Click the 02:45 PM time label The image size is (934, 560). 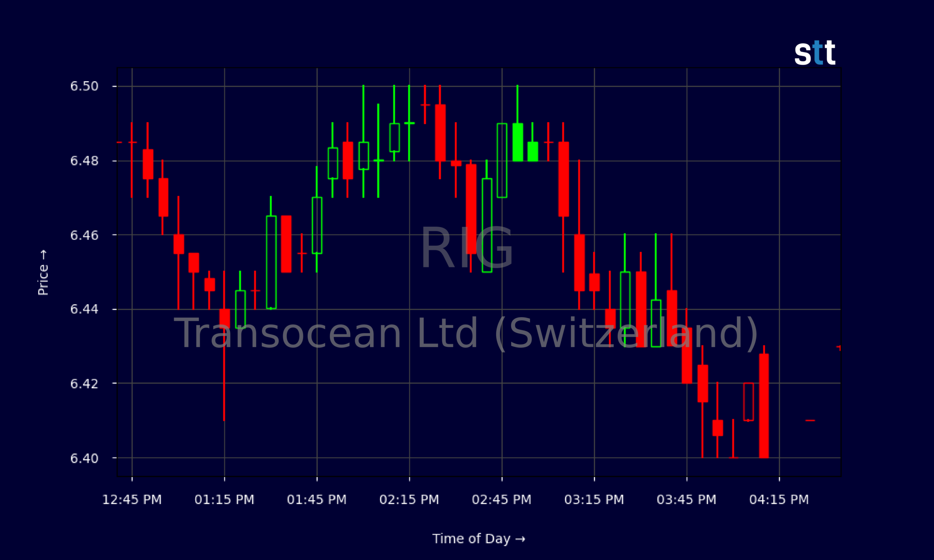[x=502, y=499]
